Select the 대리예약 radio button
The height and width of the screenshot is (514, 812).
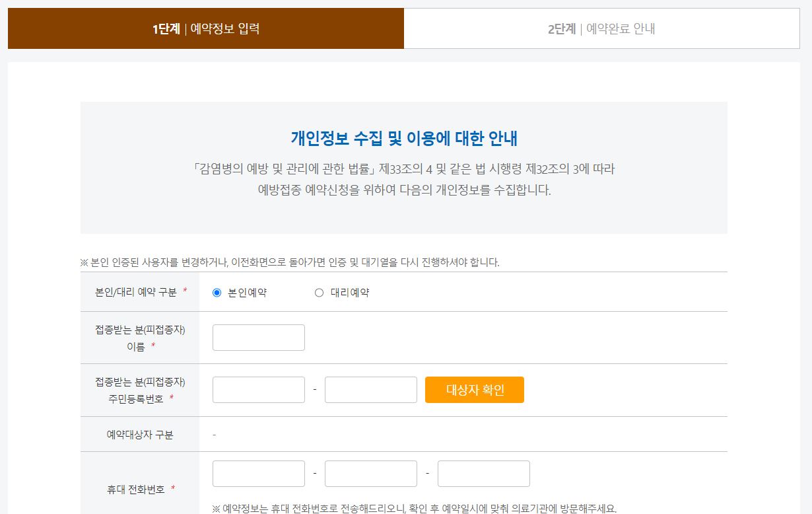point(320,293)
